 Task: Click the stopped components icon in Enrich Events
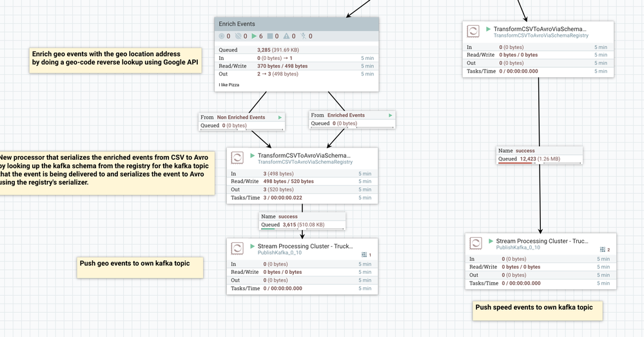(x=270, y=36)
